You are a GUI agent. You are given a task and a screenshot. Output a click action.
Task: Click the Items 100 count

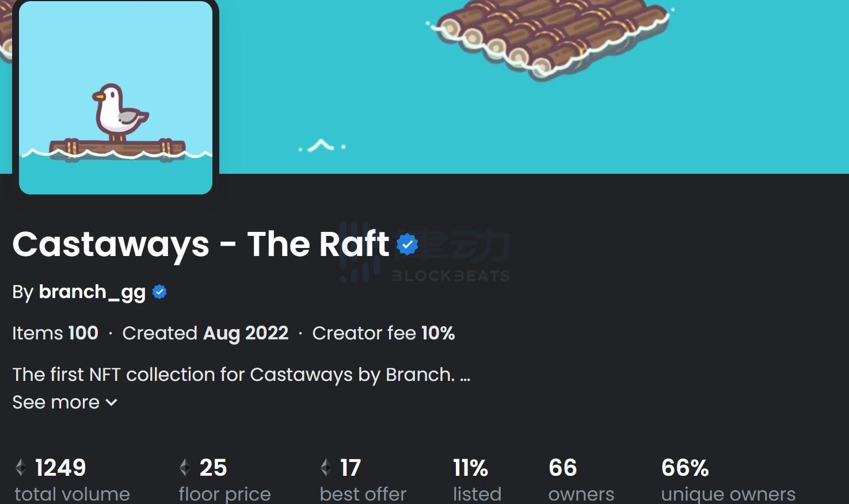click(x=55, y=333)
